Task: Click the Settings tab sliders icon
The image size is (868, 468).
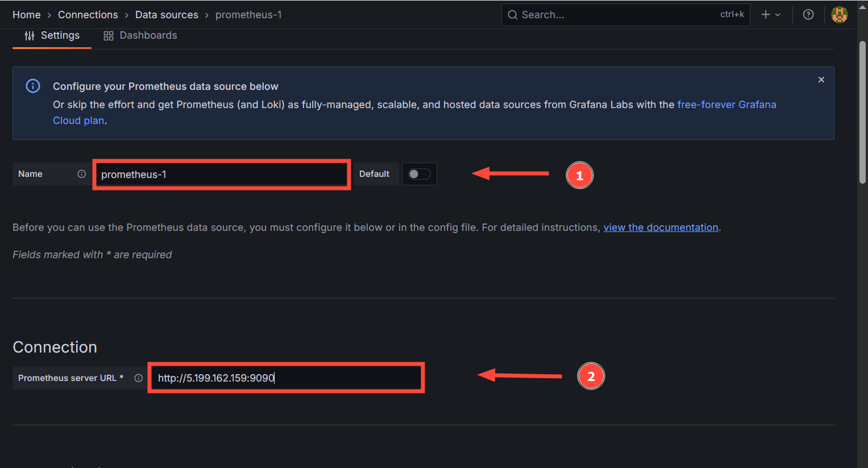Action: coord(30,36)
